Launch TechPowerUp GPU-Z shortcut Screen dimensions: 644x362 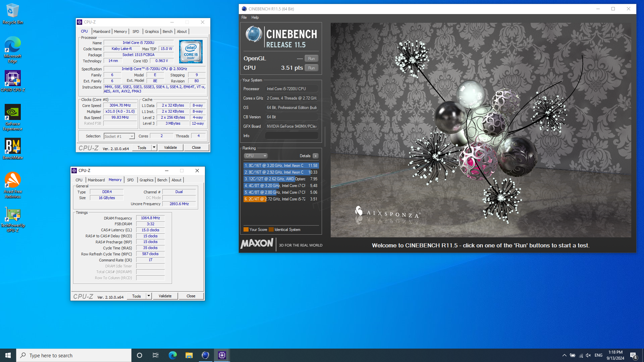pos(13,219)
